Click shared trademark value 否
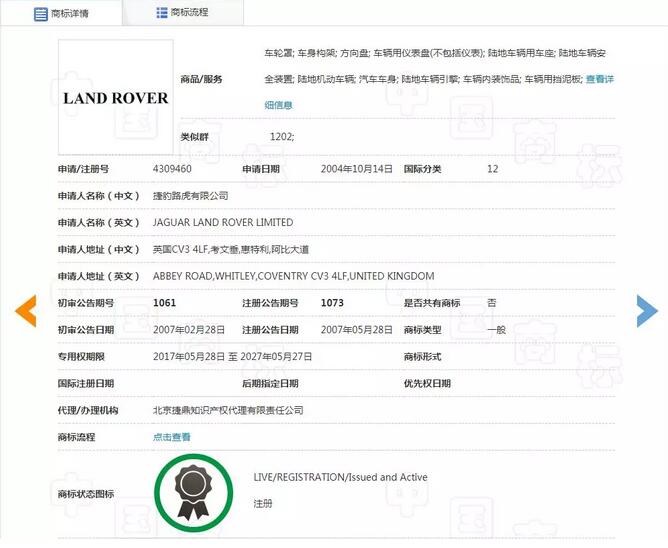Screen dimensions: 668x548 click(492, 303)
